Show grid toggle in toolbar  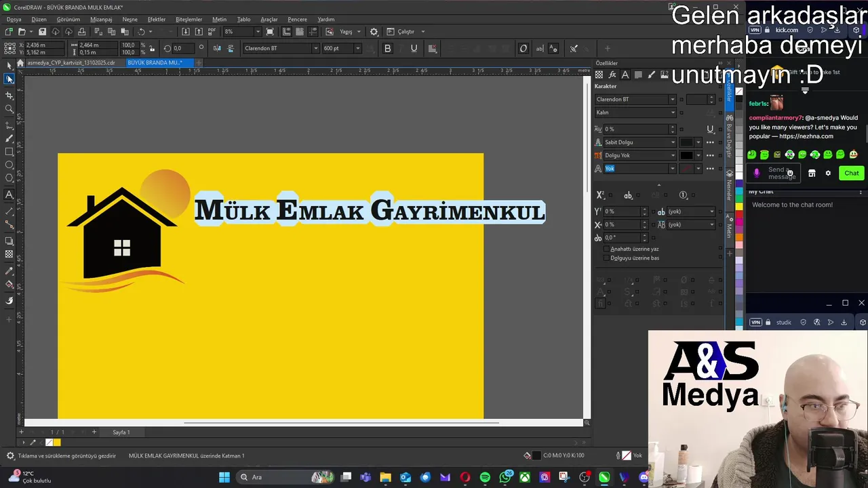pyautogui.click(x=300, y=32)
